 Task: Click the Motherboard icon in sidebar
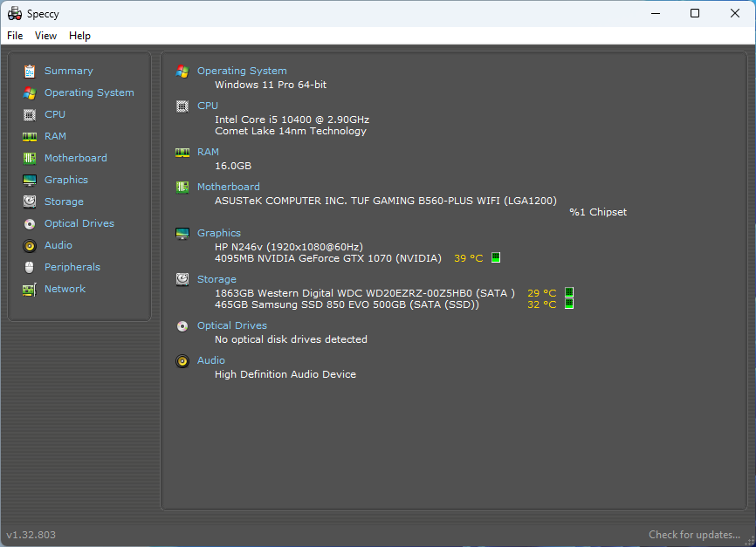[30, 159]
